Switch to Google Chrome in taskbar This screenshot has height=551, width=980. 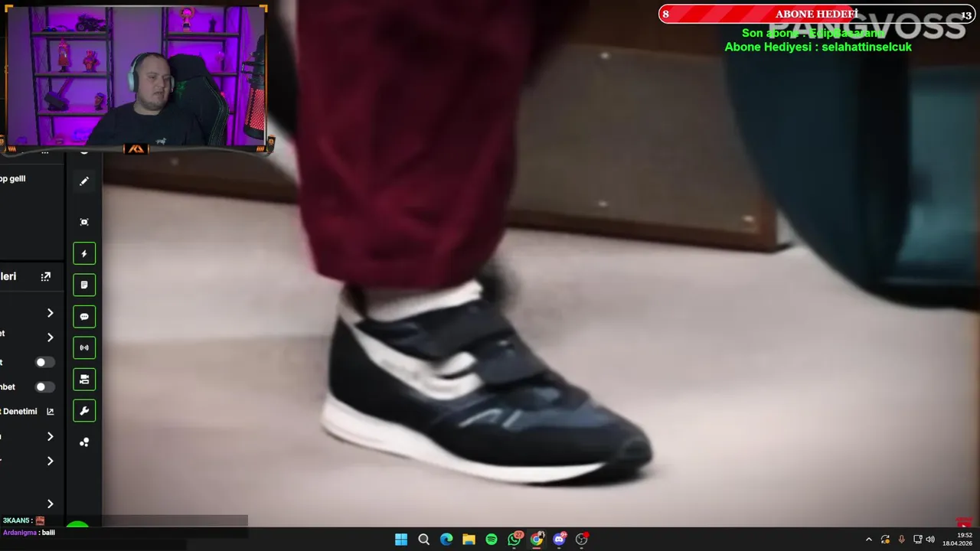pos(537,540)
